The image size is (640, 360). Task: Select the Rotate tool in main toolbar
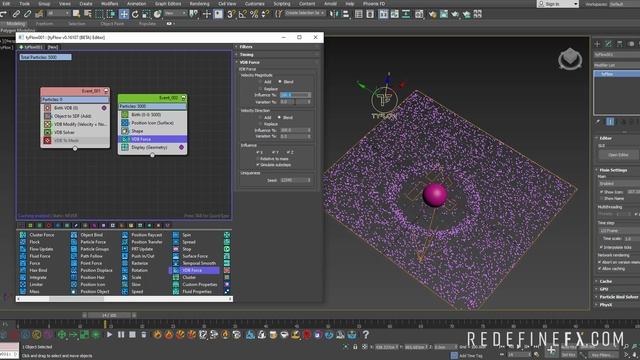pyautogui.click(x=135, y=14)
